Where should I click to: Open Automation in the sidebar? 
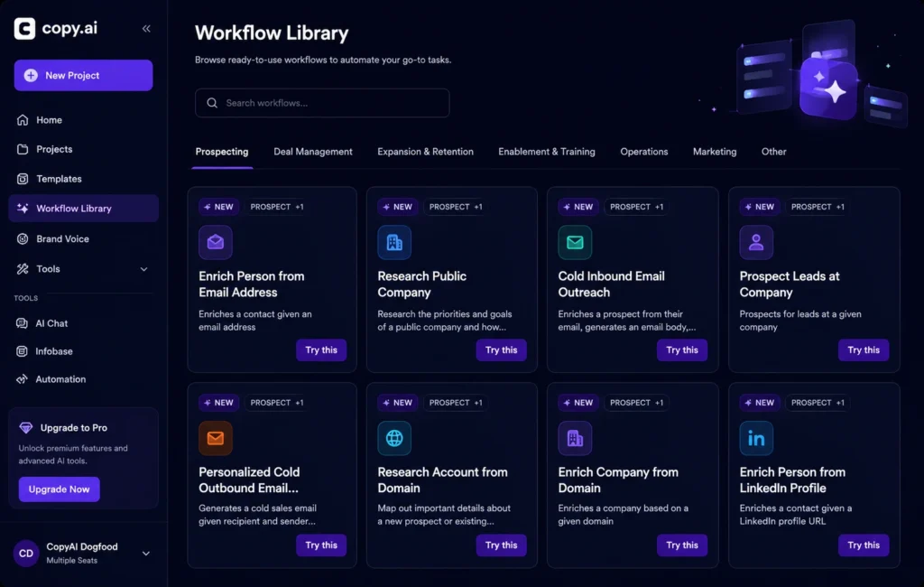coord(84,379)
